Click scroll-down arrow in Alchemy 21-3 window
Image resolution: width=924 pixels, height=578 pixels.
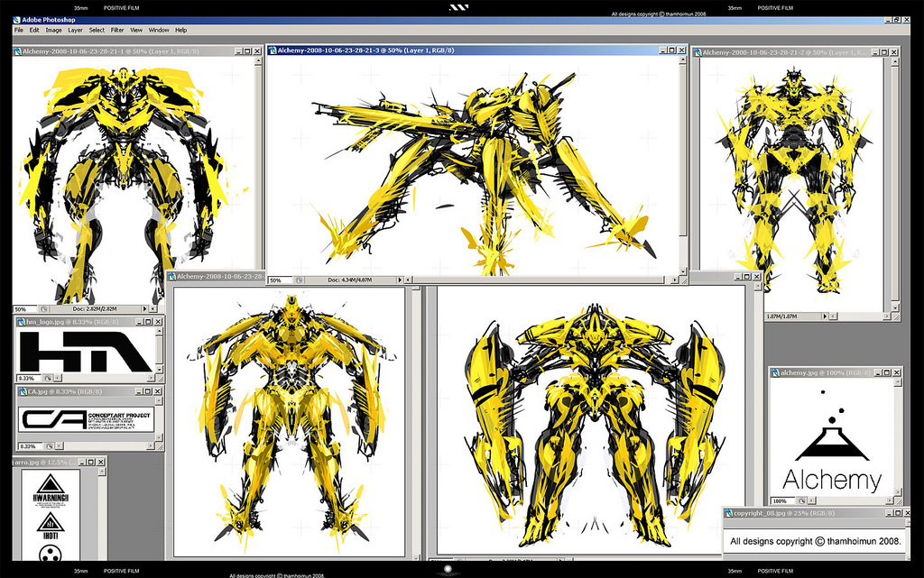pyautogui.click(x=684, y=271)
